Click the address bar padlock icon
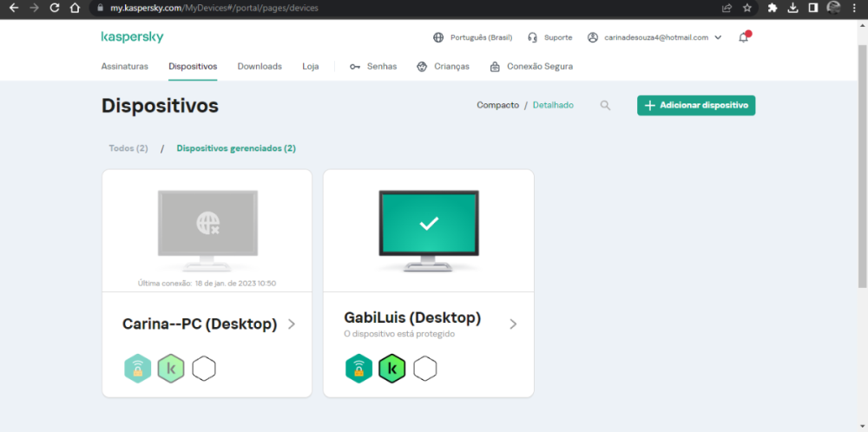The height and width of the screenshot is (432, 868). [100, 9]
